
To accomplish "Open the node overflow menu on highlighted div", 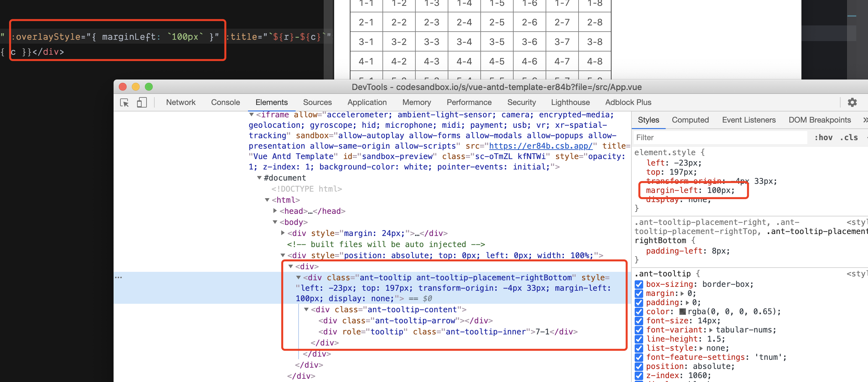I will pyautogui.click(x=118, y=277).
